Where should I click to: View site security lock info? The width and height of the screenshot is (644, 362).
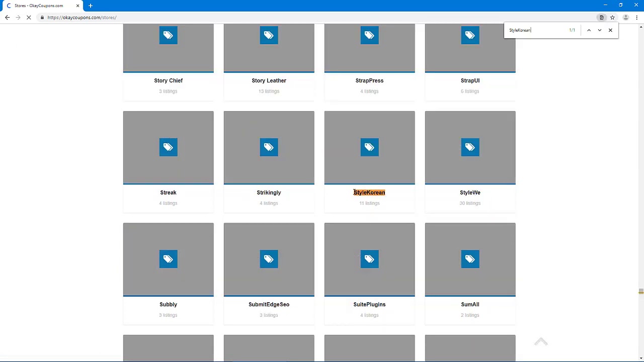[x=42, y=18]
